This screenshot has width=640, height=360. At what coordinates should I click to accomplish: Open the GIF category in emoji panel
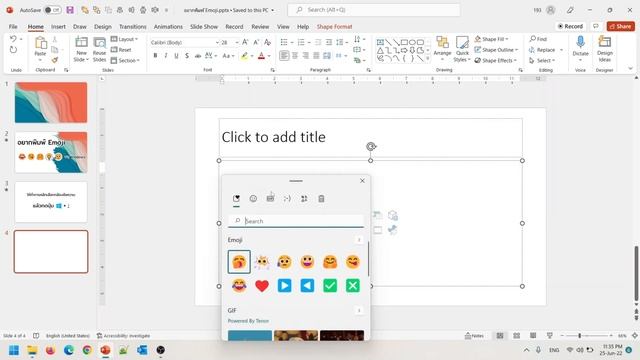pyautogui.click(x=270, y=198)
